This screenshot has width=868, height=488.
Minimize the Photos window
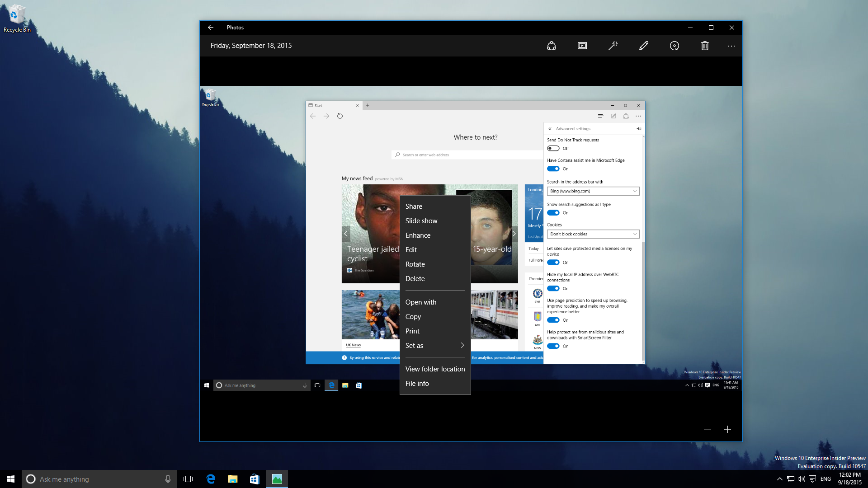coord(690,28)
